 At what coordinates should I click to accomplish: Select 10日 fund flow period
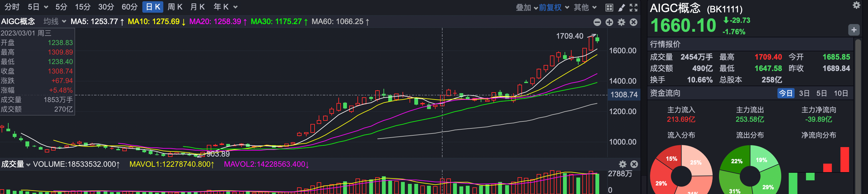(841, 93)
